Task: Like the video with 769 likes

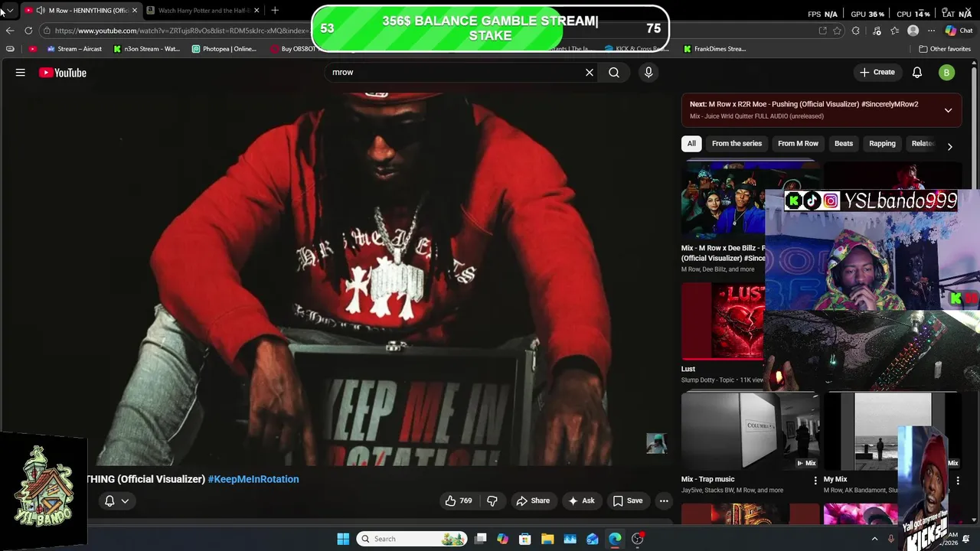Action: 459,500
